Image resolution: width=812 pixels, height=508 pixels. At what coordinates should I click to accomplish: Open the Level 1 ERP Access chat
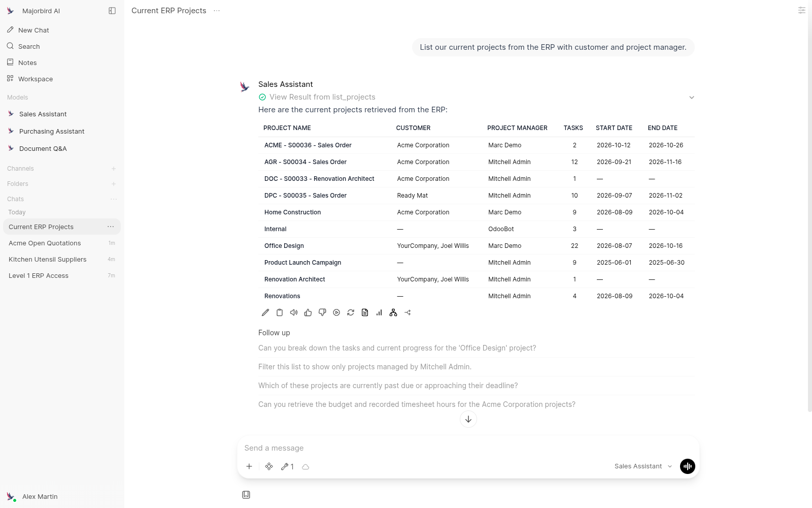62,275
